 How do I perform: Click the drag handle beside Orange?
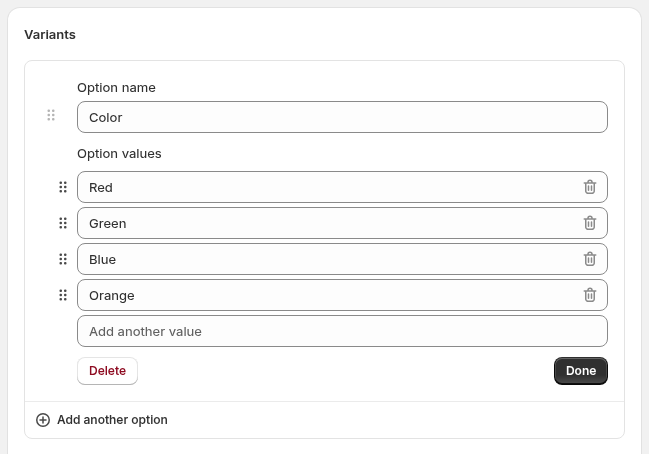63,295
